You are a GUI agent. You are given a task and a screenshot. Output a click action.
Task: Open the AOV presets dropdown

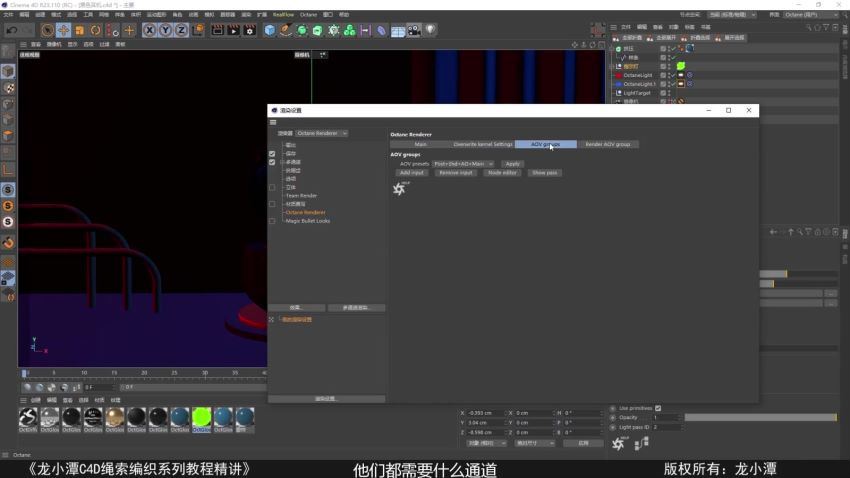tap(463, 164)
